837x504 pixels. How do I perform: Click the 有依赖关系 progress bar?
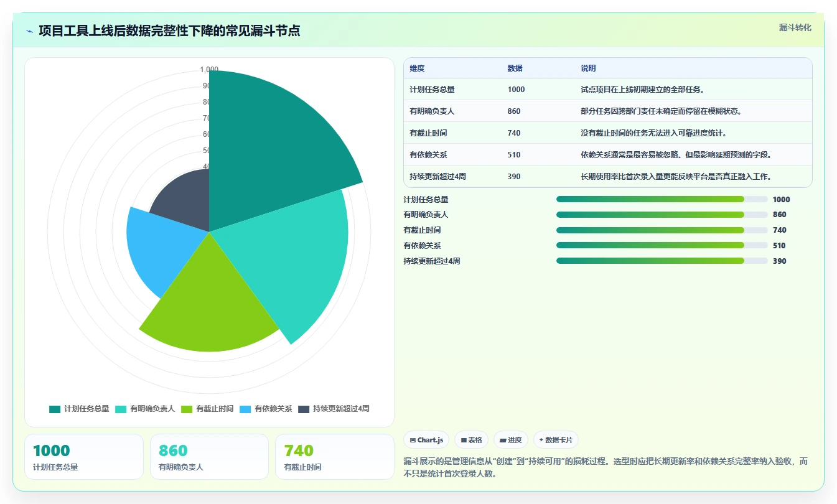tap(662, 246)
